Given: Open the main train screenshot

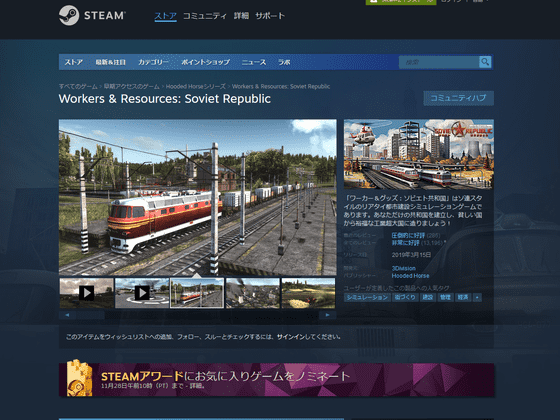Looking at the screenshot, I should 198,197.
